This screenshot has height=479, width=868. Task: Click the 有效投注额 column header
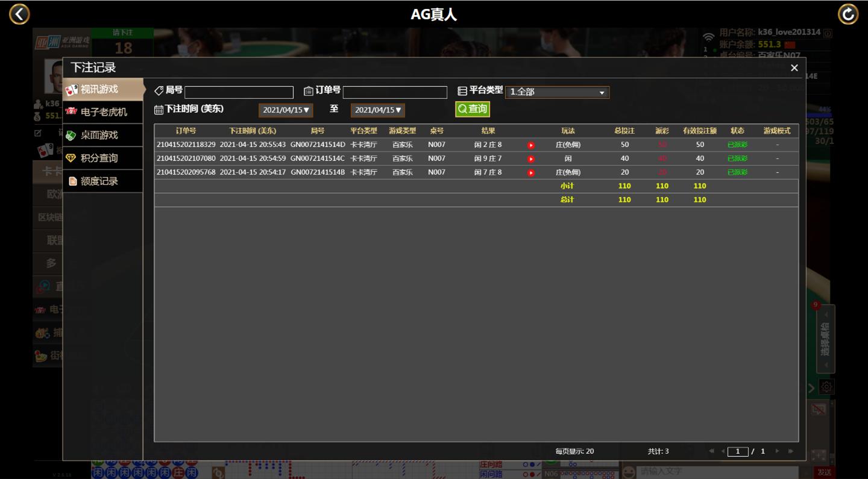click(700, 131)
